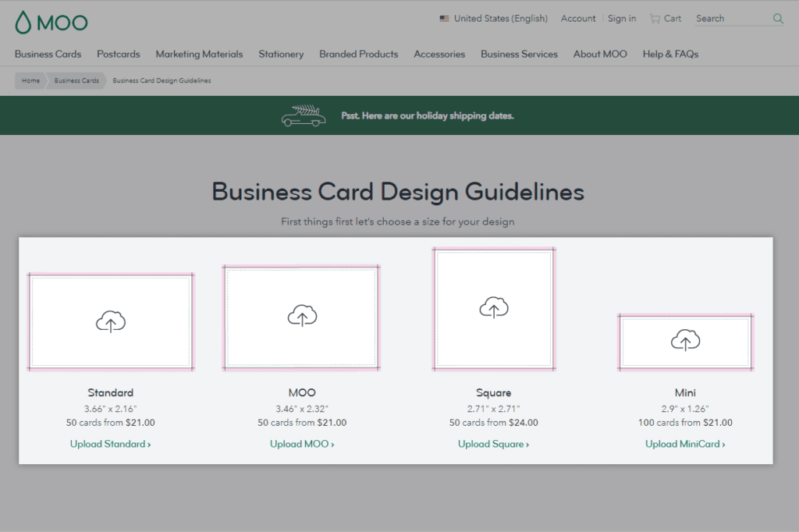Click the holiday shipping dates banner text
The image size is (799, 532).
[x=428, y=115]
